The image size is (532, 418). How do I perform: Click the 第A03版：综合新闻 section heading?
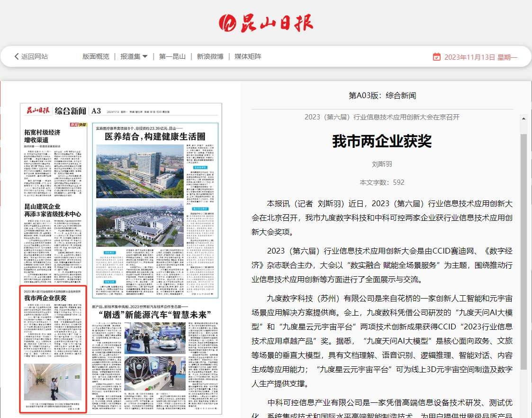tap(382, 96)
